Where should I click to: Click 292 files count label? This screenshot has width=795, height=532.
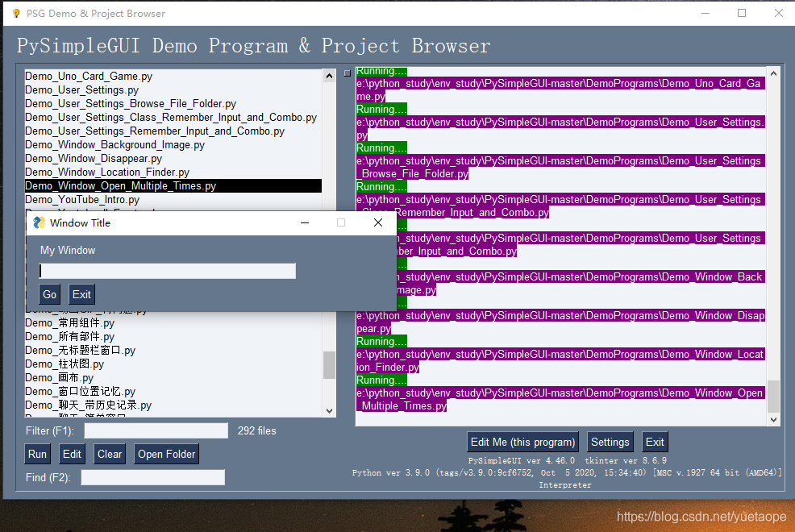tap(257, 430)
